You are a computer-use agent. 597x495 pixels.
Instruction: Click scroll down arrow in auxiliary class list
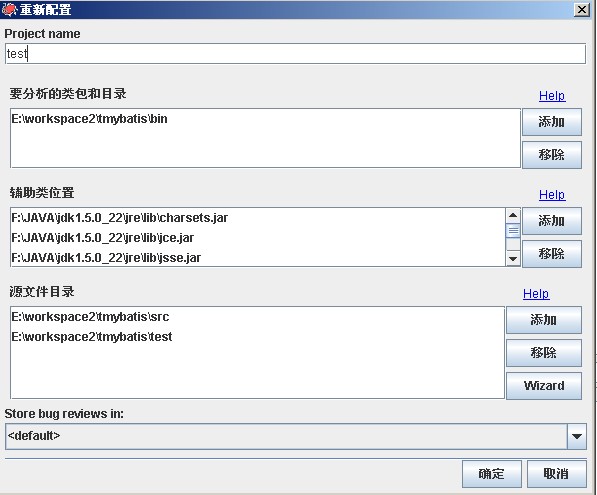pyautogui.click(x=513, y=259)
